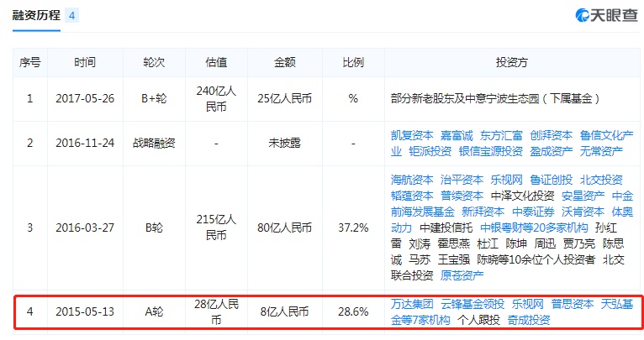Click the 奇成投资 link
644x340 pixels.
coord(529,320)
